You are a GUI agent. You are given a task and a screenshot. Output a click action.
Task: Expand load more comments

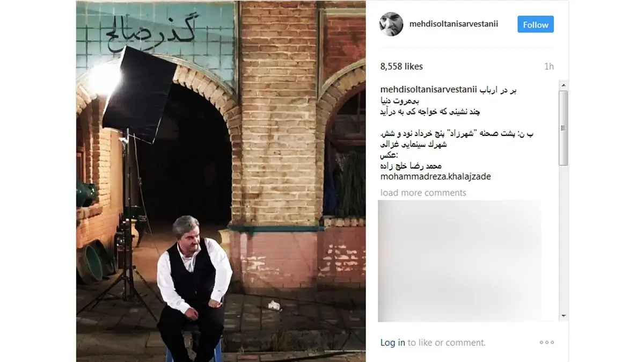(x=423, y=193)
